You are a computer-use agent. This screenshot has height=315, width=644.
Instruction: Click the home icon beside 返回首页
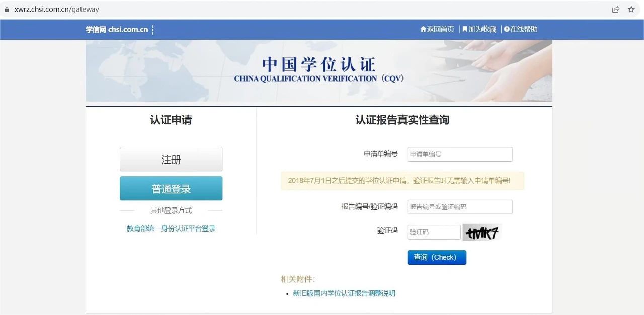pyautogui.click(x=423, y=29)
